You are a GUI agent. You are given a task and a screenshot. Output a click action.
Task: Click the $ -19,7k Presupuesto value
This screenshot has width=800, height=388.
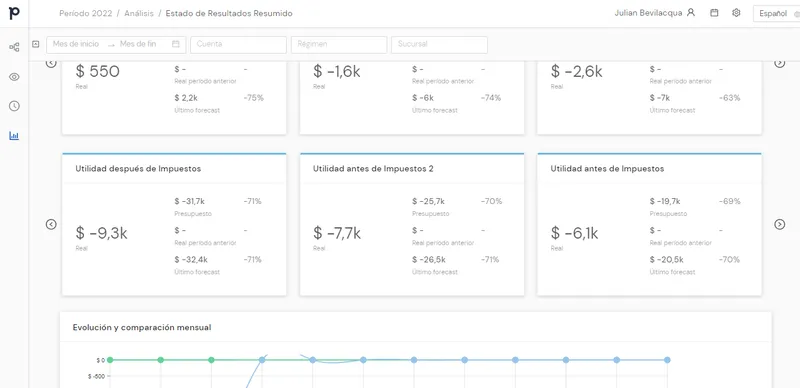pos(665,202)
